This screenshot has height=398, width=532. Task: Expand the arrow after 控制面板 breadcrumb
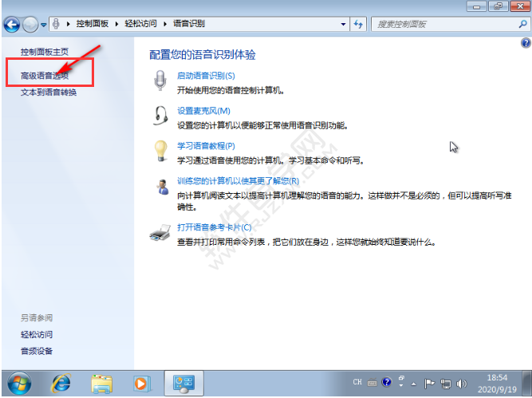(116, 24)
